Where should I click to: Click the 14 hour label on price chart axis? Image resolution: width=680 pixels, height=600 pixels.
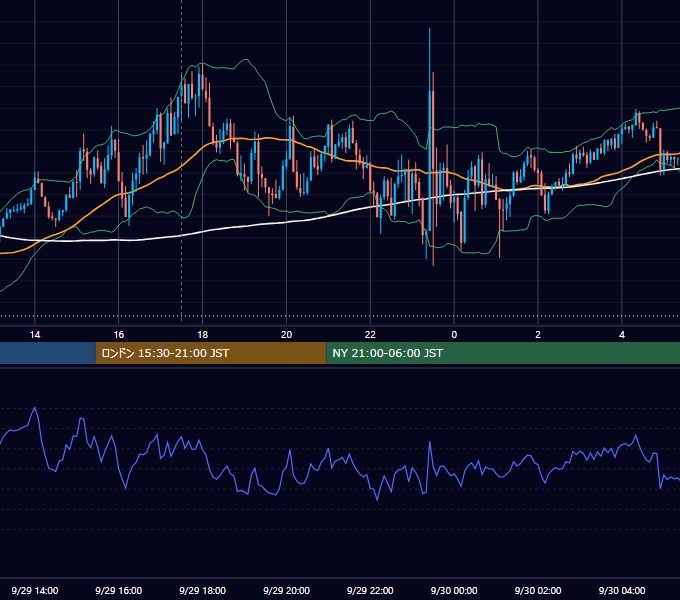click(x=35, y=335)
